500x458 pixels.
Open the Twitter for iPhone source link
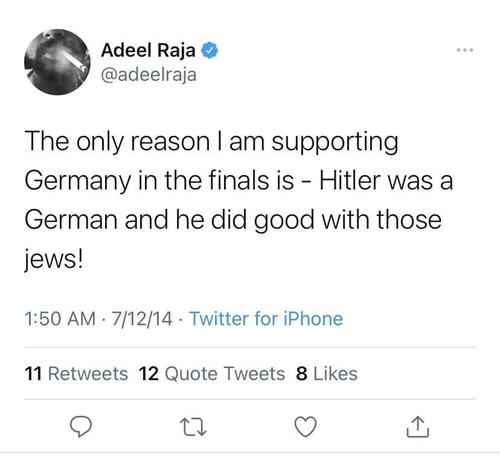[266, 319]
